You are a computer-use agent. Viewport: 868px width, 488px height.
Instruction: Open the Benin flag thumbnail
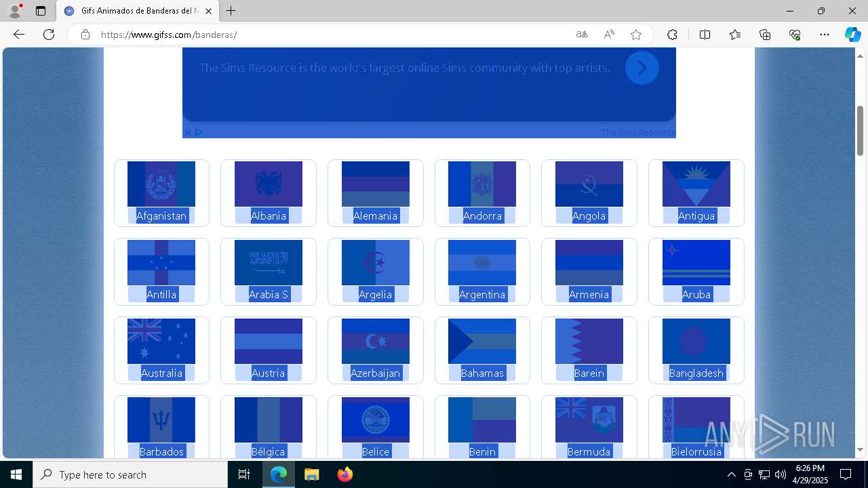482,420
